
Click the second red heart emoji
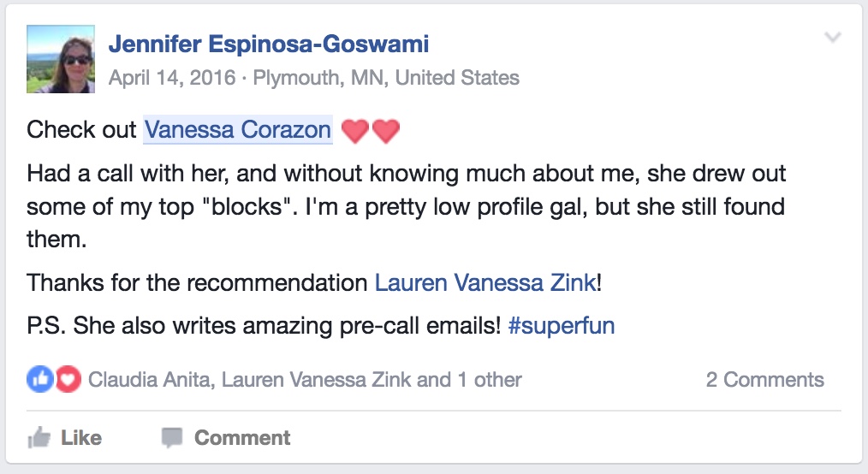pyautogui.click(x=386, y=132)
